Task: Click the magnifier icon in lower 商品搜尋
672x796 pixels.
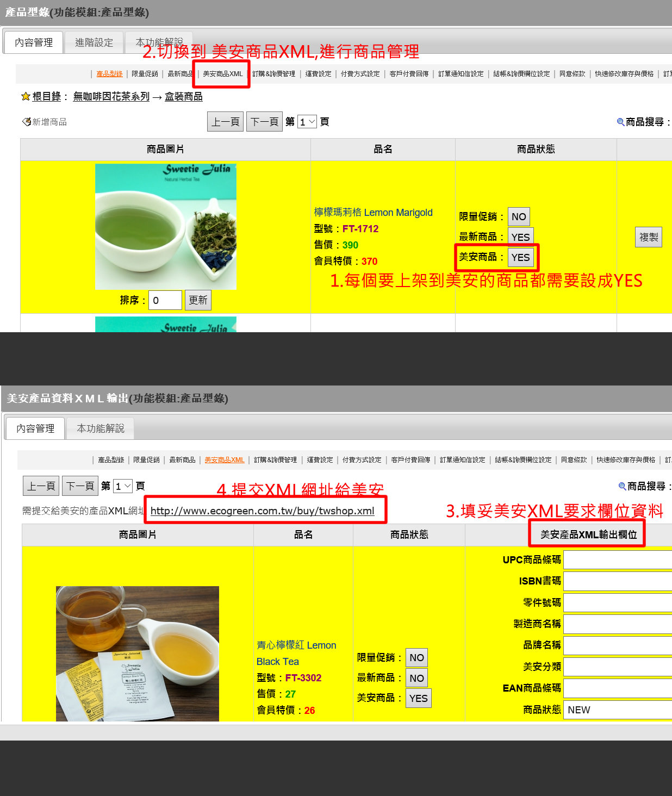Action: tap(622, 486)
